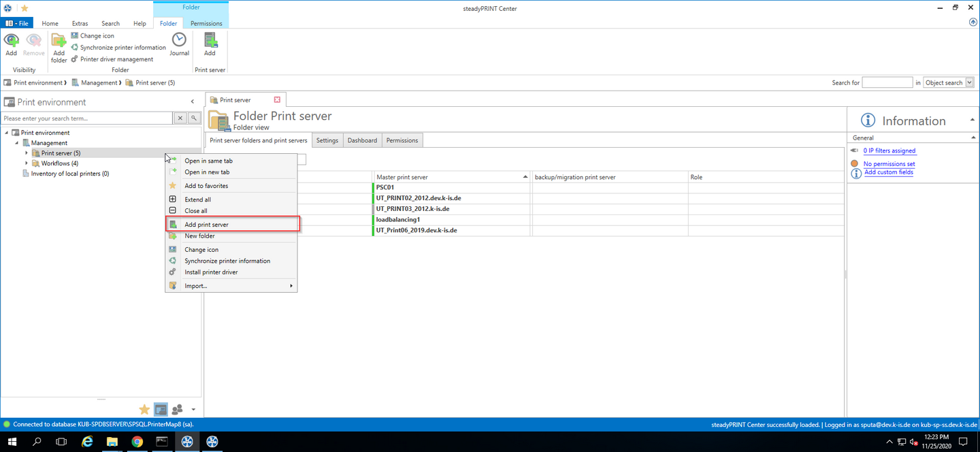Select Add to favorites in the context menu

click(x=231, y=186)
